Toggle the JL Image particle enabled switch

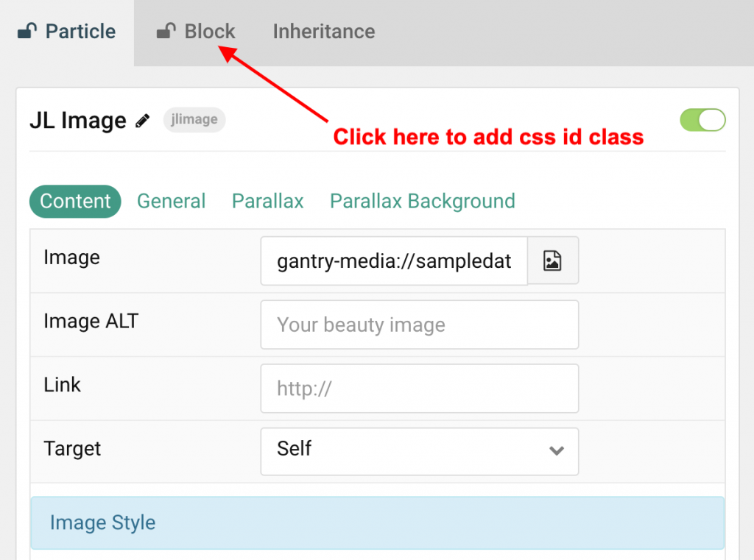[x=702, y=121]
